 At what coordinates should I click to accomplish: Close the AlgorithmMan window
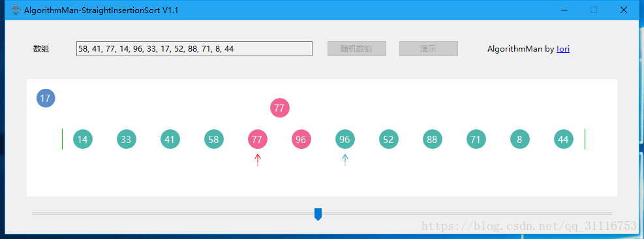(x=624, y=10)
